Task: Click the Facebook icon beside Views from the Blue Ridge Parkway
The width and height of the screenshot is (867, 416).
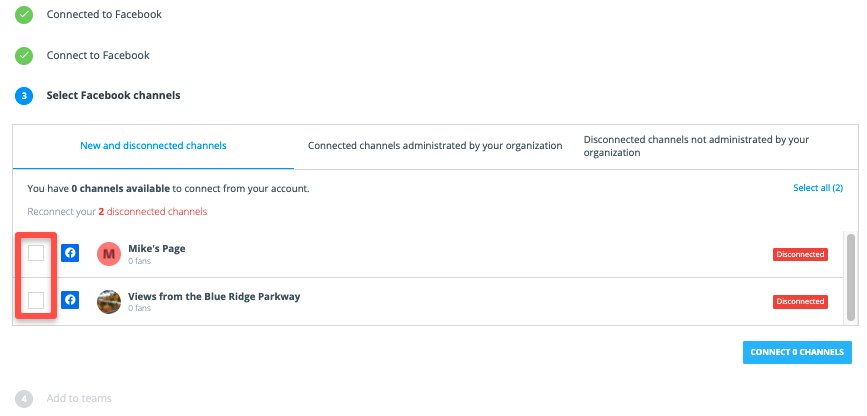Action: coord(70,300)
